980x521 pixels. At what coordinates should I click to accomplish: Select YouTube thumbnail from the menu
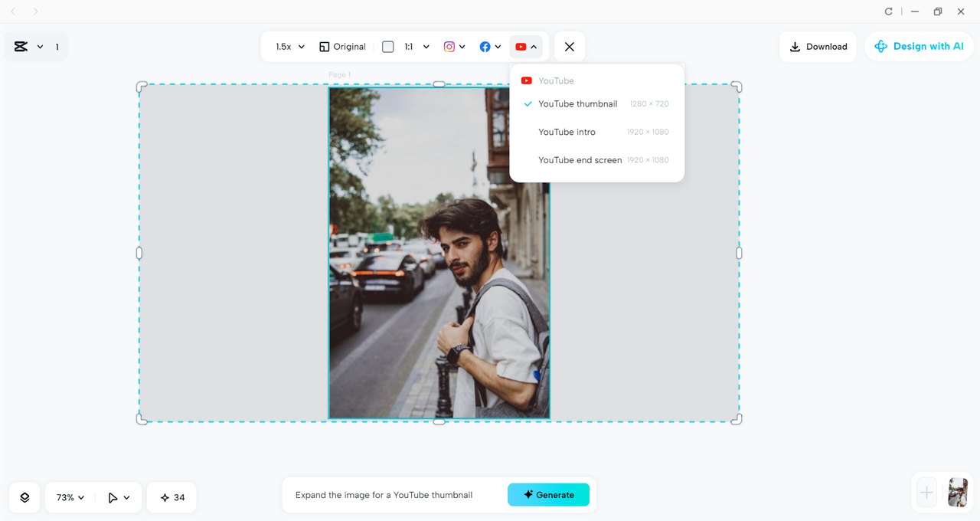578,103
